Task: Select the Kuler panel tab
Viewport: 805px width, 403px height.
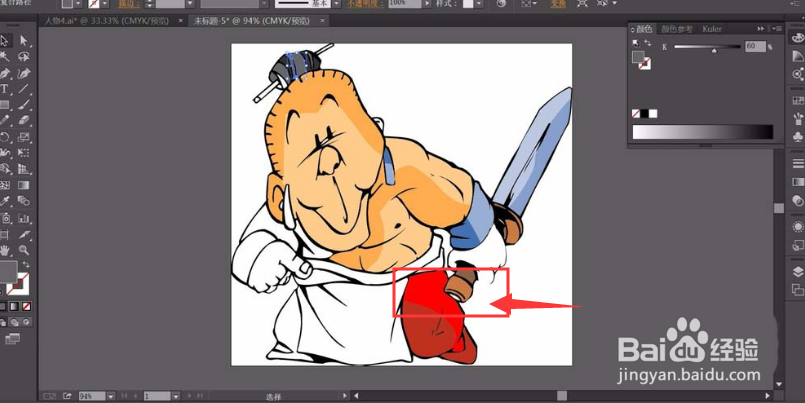Action: click(712, 29)
